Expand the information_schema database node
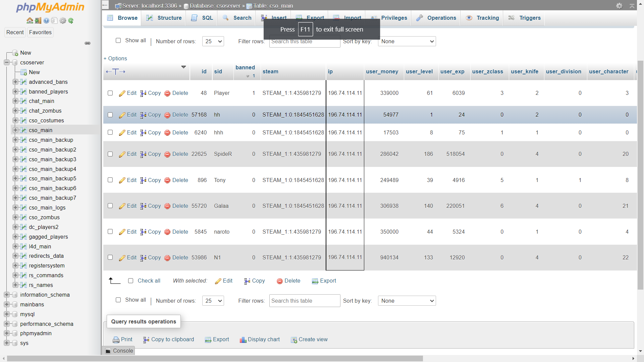Image resolution: width=644 pixels, height=362 pixels. 6,295
